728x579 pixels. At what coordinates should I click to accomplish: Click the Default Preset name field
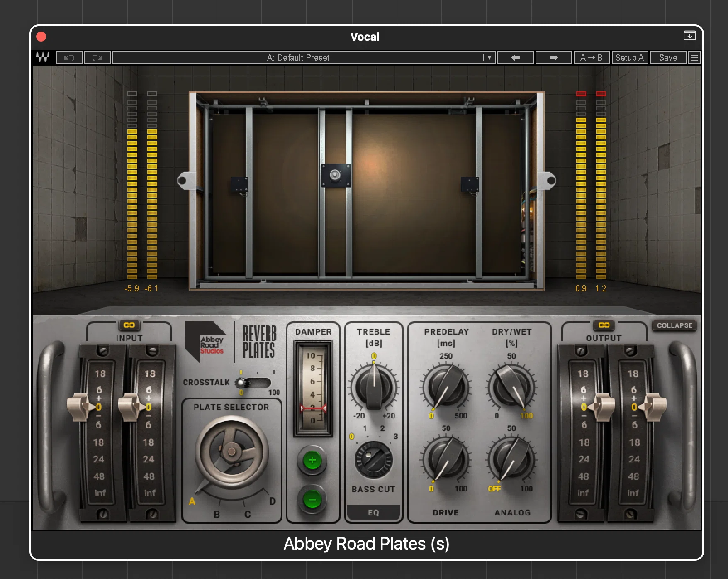click(x=298, y=58)
